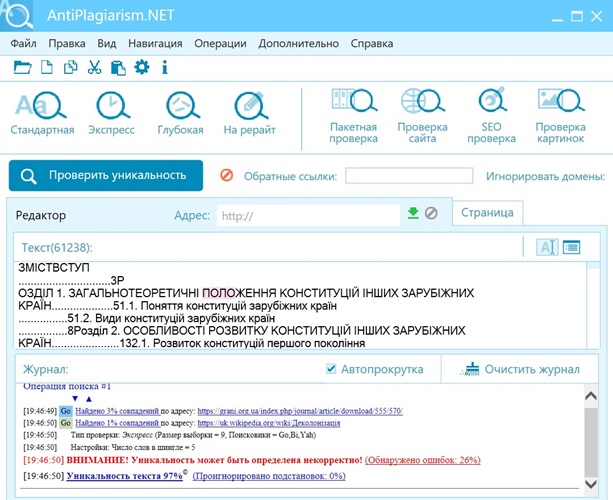Click the red cancel icon beside Обратные ссылки
The width and height of the screenshot is (613, 500).
click(227, 175)
